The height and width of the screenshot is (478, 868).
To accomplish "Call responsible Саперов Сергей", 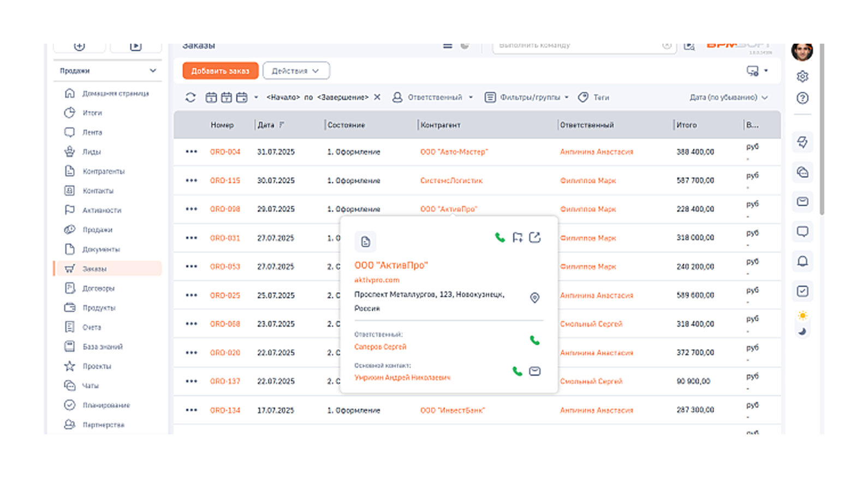I will click(x=535, y=340).
